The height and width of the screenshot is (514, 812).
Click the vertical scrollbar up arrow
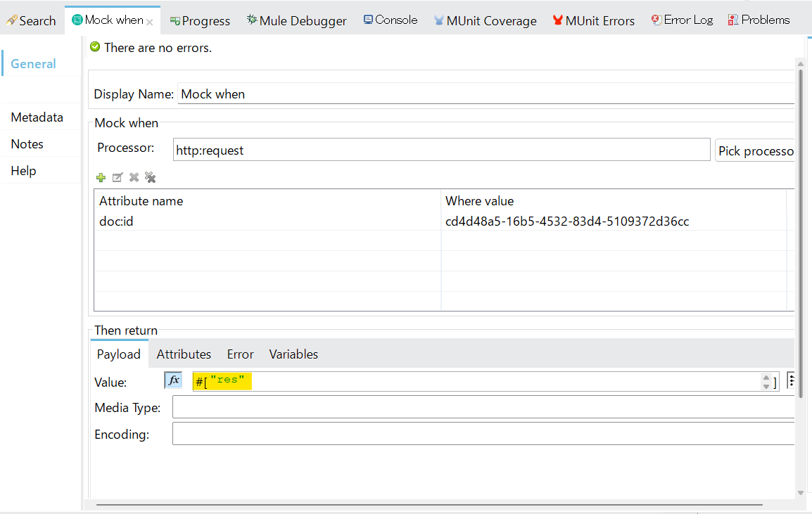coord(800,64)
